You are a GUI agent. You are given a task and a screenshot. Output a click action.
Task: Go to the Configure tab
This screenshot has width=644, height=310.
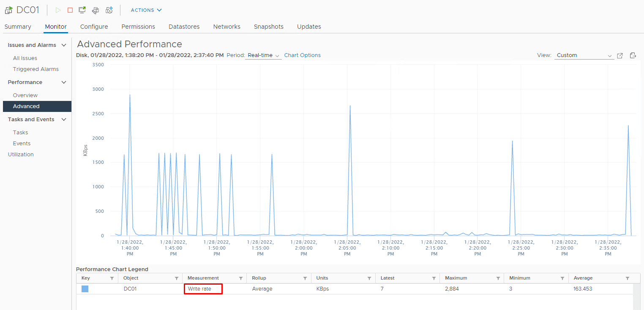coord(94,27)
